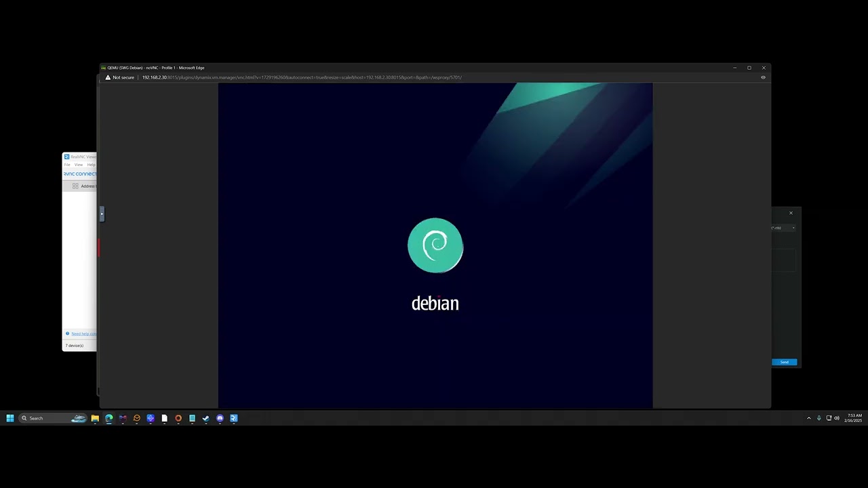Click the QEMU noVNC window title icon
Viewport: 868px width, 488px height.
click(x=103, y=68)
